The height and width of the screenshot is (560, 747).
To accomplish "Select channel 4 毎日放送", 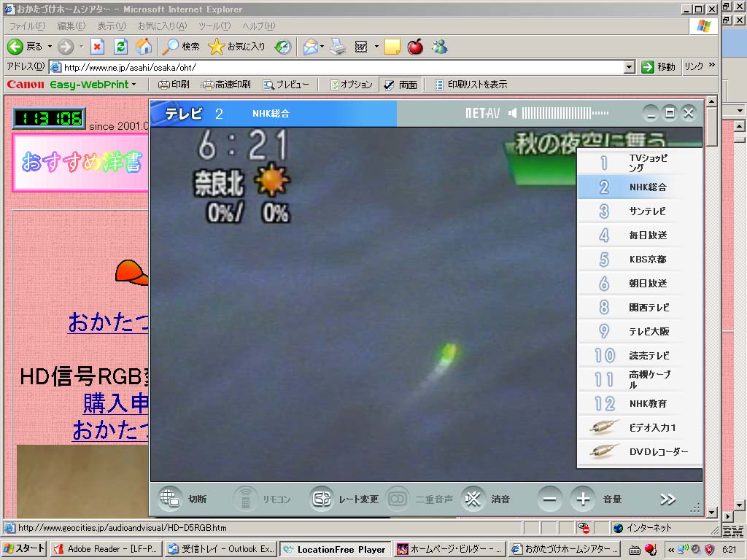I will pos(640,235).
